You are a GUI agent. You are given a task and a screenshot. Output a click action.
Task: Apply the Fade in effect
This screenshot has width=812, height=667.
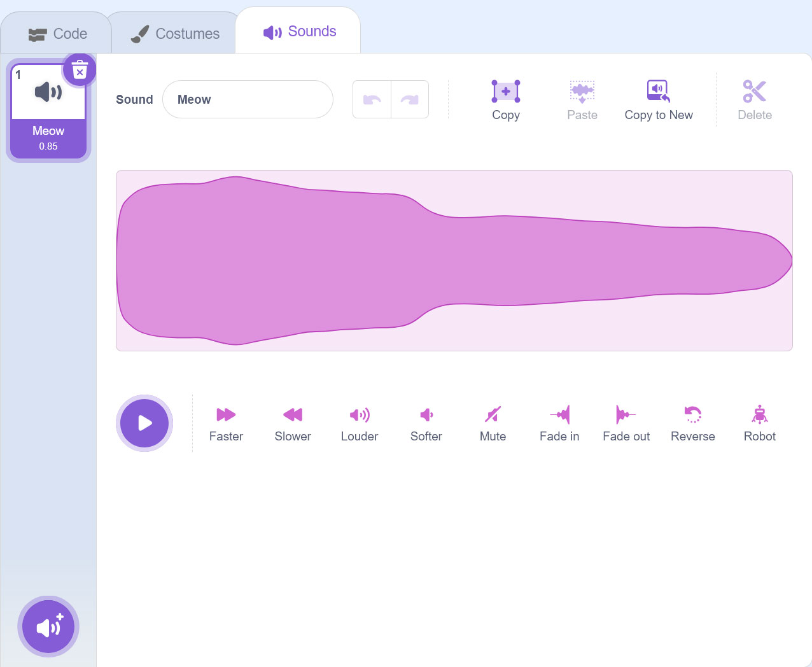tap(559, 423)
